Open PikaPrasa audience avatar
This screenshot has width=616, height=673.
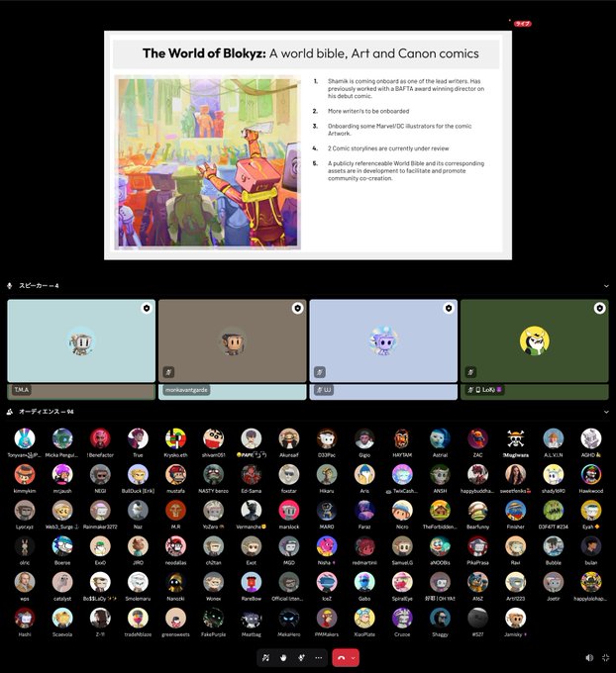point(477,546)
